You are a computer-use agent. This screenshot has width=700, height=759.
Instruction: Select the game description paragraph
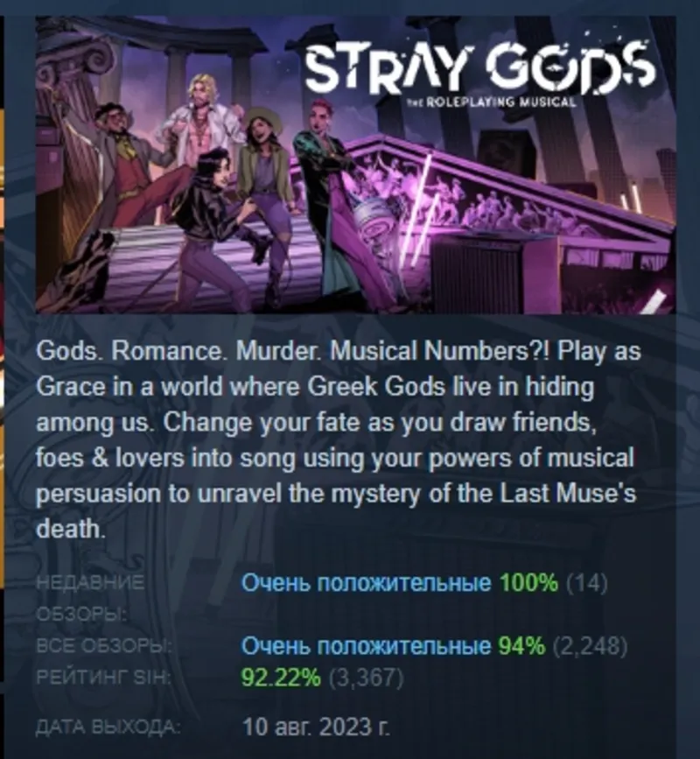pos(339,439)
